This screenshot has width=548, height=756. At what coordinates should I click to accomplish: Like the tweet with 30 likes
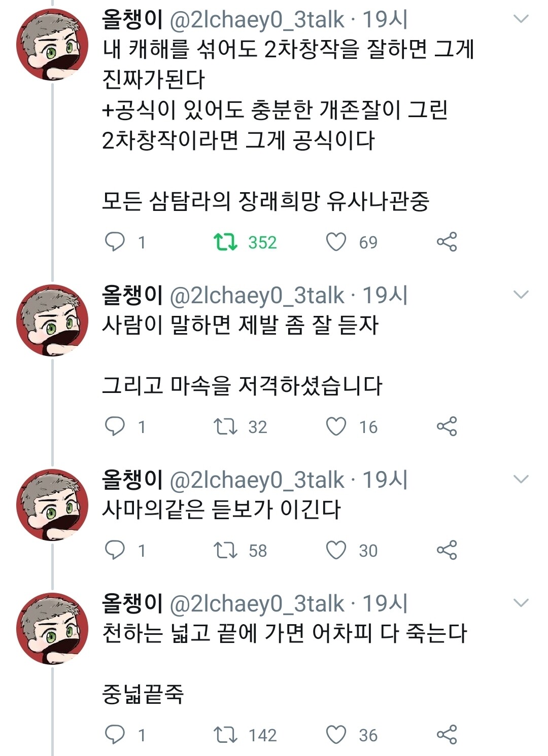click(x=336, y=550)
